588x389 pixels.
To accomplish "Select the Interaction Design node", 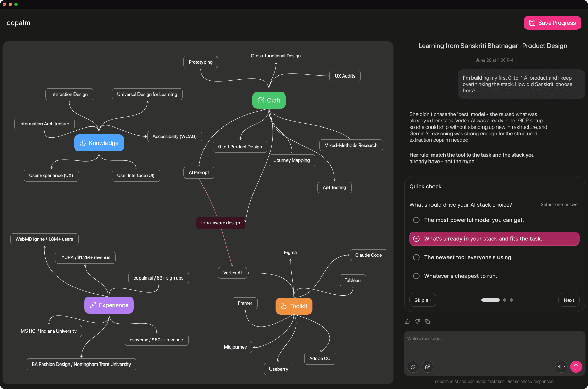I will (69, 94).
